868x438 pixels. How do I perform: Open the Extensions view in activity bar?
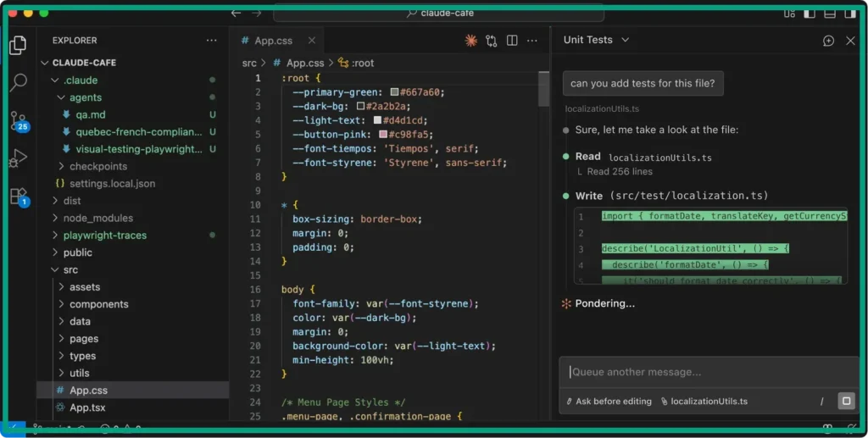pos(19,197)
